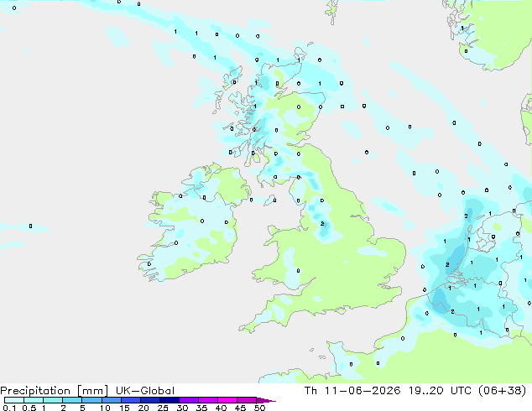
Task: Click the 40–45 mm magenta legend swatch
Action: 227,400
